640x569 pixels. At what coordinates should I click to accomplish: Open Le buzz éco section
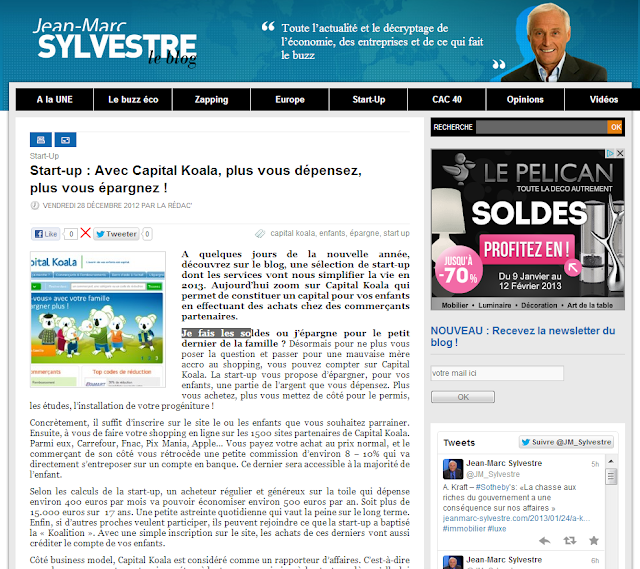[x=133, y=100]
